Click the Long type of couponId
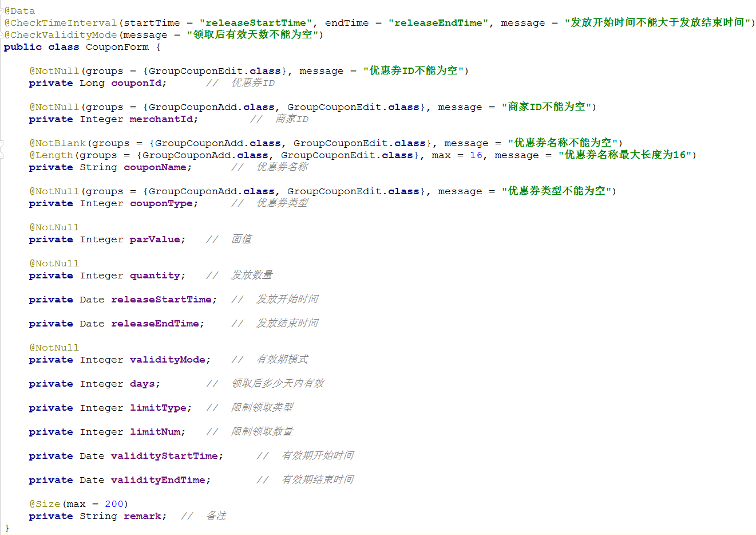This screenshot has height=535, width=756. tap(92, 83)
